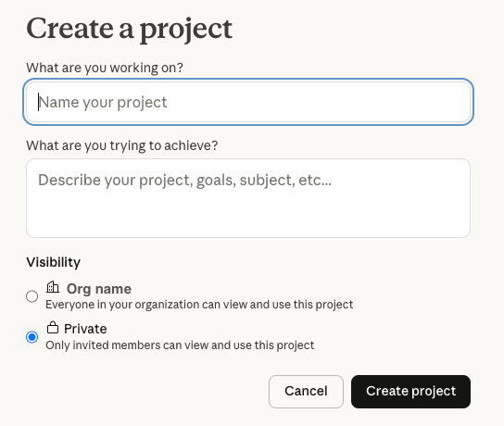
Task: Click 'Everyone in your organization can view' description
Action: (x=199, y=305)
